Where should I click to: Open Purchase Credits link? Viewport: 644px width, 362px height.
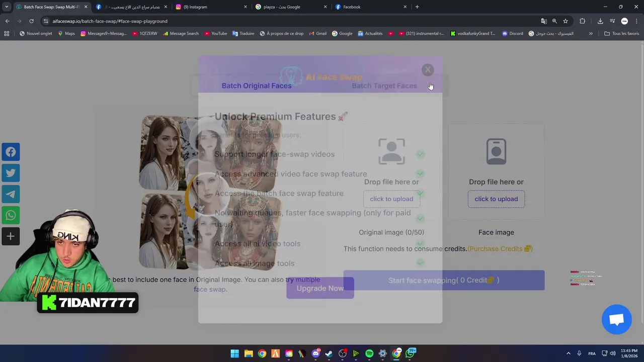[x=500, y=248]
